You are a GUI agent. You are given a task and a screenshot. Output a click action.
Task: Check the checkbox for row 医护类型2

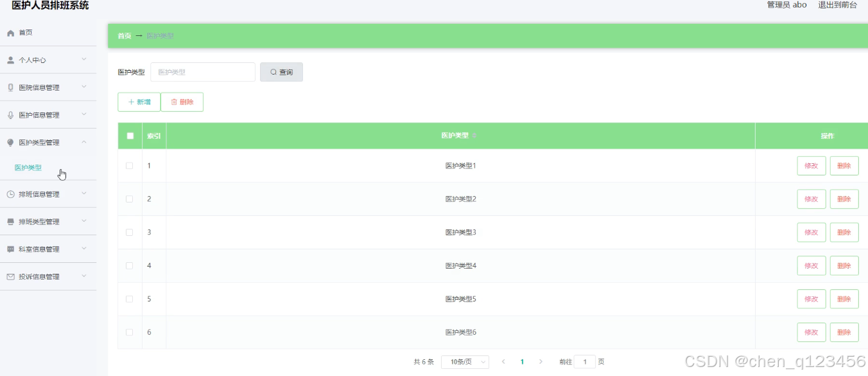[x=129, y=199]
